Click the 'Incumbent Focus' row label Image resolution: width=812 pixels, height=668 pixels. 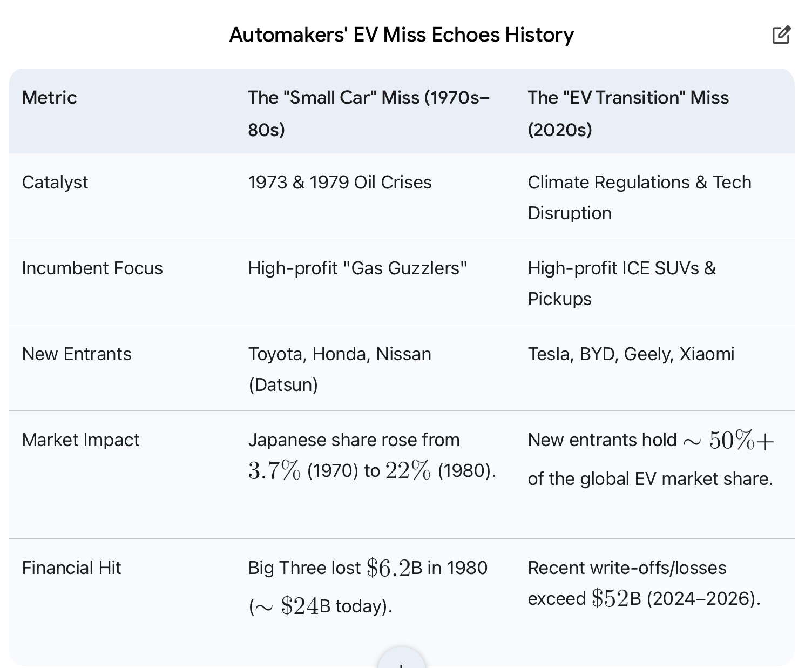[x=92, y=268]
